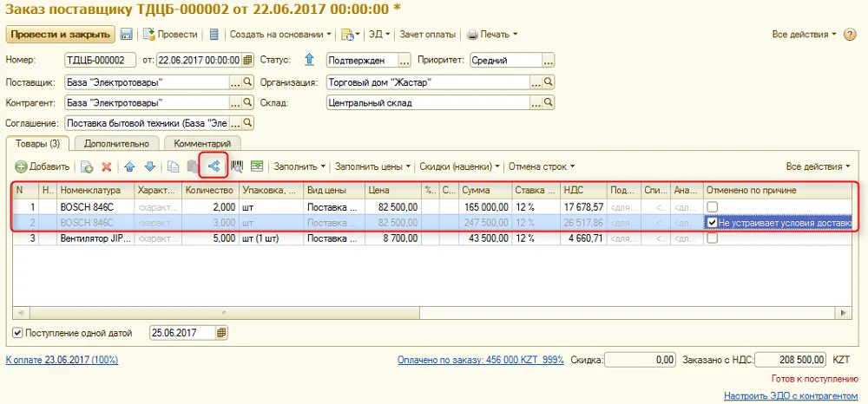Viewport: 868px width, 404px height.
Task: Delete the selected row with red X
Action: (x=106, y=166)
